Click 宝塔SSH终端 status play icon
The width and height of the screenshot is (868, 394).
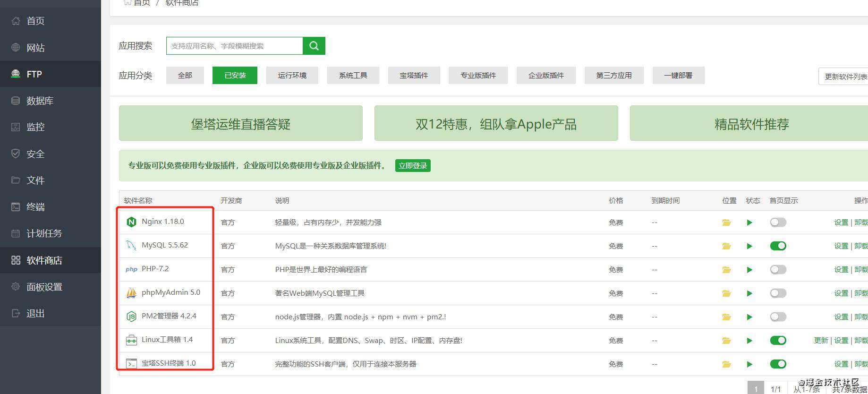click(x=749, y=364)
